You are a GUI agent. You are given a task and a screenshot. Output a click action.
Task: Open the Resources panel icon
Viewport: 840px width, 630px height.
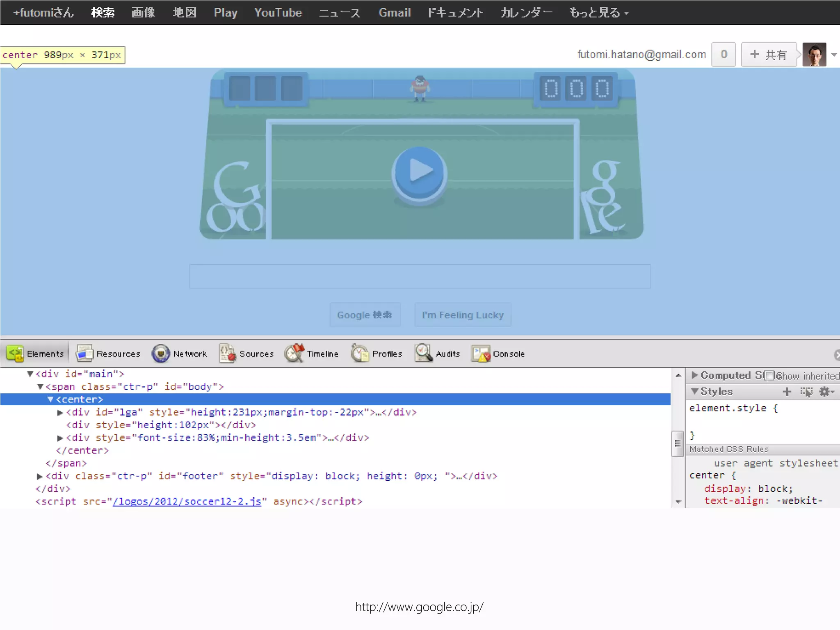pos(85,354)
